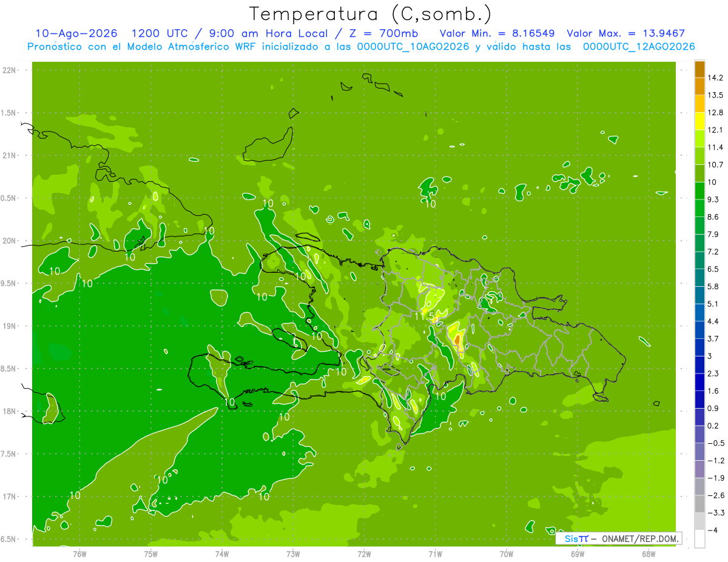Click the "11.5" contour label on map

(425, 316)
